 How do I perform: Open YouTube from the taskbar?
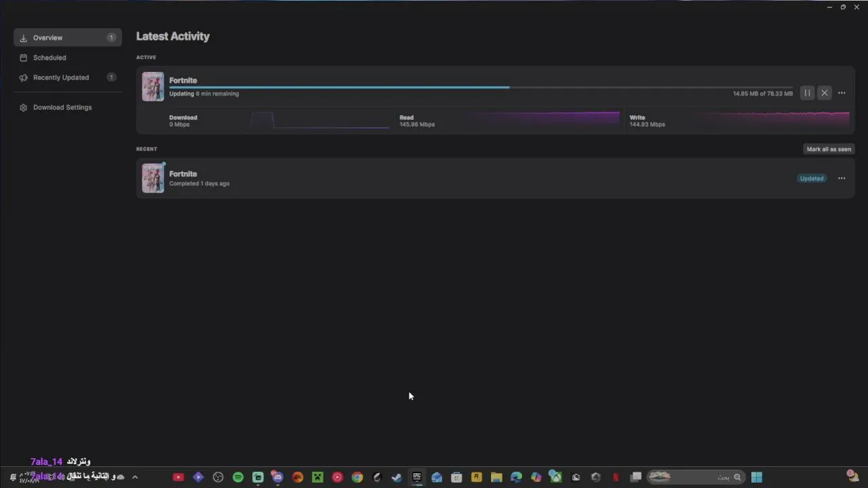click(178, 477)
